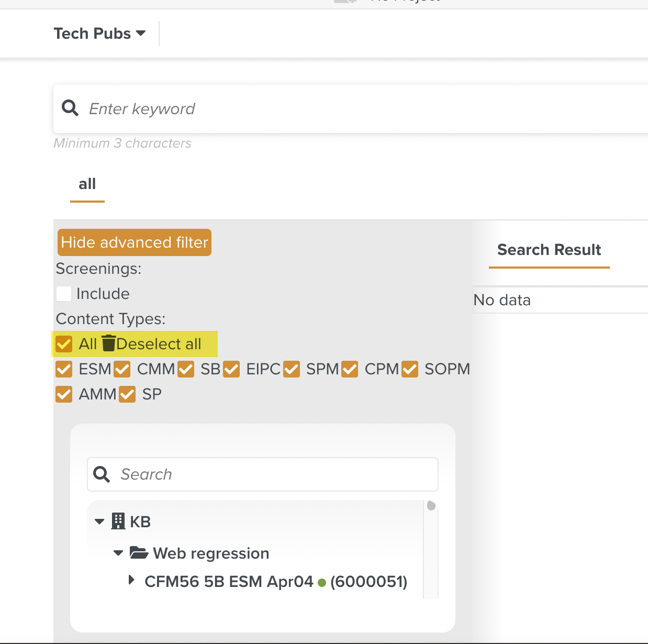Click the trash icon beside Deselect all

pyautogui.click(x=108, y=343)
